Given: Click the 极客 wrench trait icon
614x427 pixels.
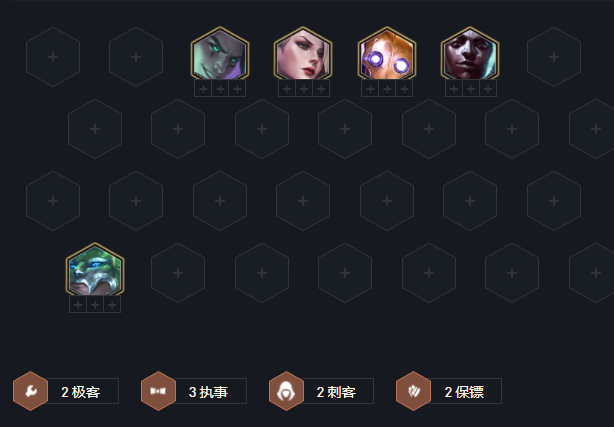Looking at the screenshot, I should [x=31, y=391].
